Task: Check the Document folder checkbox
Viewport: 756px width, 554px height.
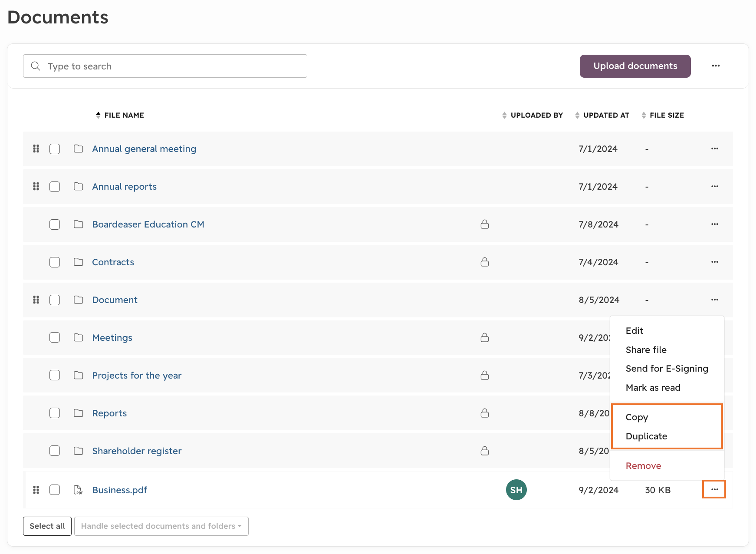Action: 55,300
